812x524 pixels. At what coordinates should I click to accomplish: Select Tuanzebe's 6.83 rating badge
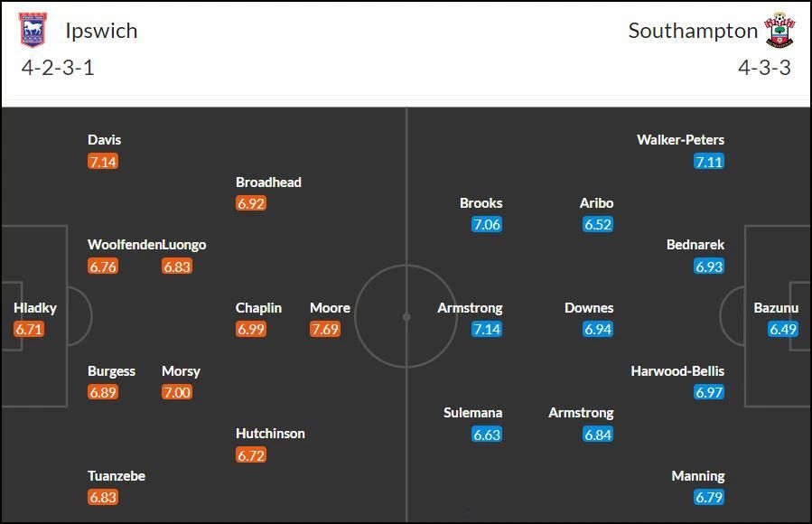pos(103,497)
